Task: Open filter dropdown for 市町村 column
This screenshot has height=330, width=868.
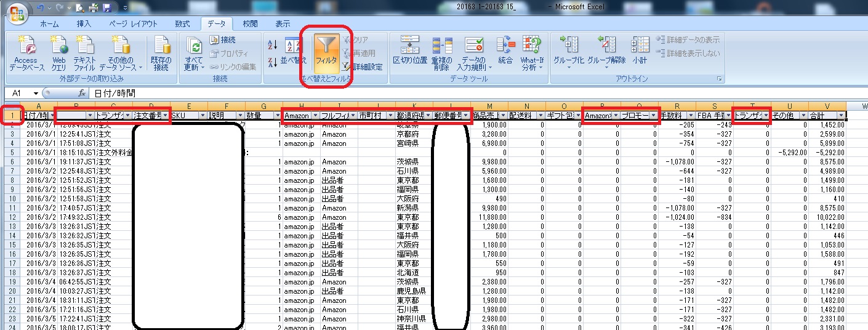Action: [x=390, y=115]
